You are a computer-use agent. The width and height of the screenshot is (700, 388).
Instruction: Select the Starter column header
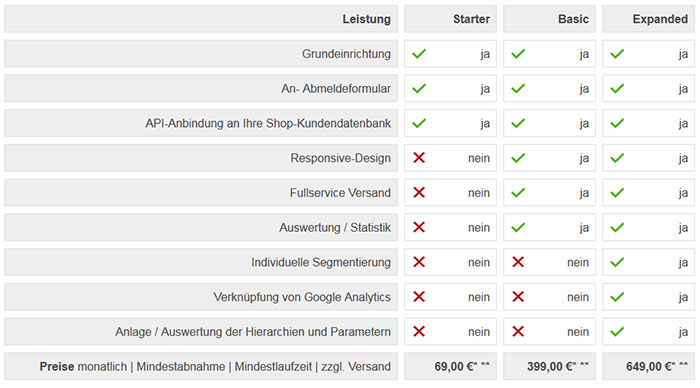[x=450, y=19]
